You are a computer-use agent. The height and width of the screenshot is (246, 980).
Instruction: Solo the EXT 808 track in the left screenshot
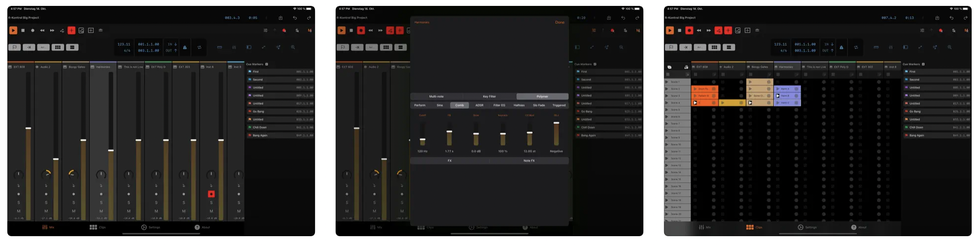pos(19,202)
